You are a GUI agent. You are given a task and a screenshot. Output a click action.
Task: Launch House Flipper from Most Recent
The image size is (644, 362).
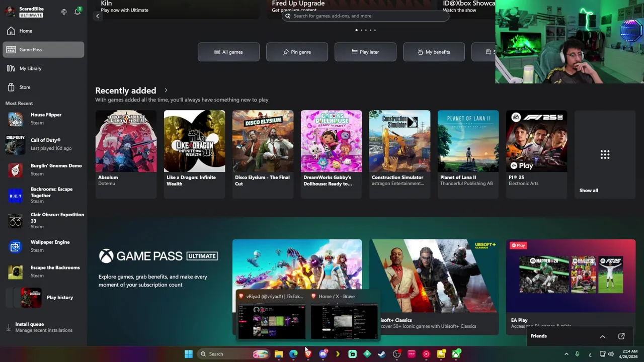click(x=43, y=119)
